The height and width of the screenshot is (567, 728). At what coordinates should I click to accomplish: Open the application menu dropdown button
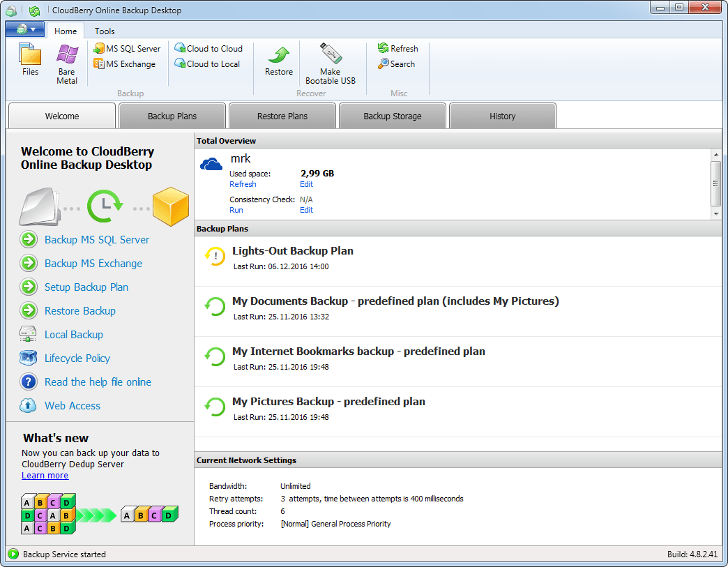coord(26,30)
